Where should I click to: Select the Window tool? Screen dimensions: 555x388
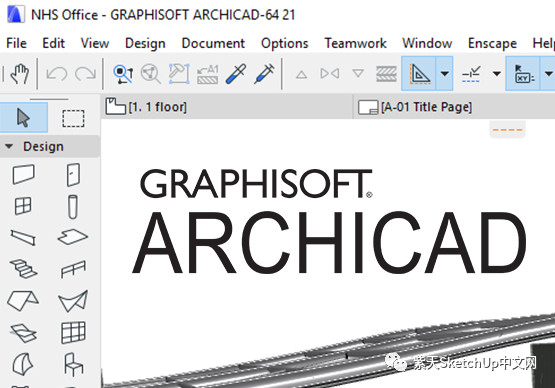tap(23, 206)
